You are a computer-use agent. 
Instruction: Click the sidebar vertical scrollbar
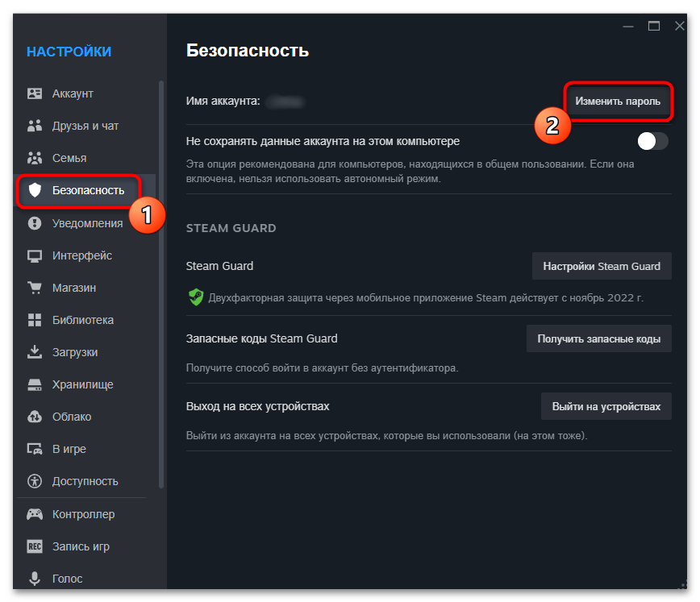[x=161, y=284]
